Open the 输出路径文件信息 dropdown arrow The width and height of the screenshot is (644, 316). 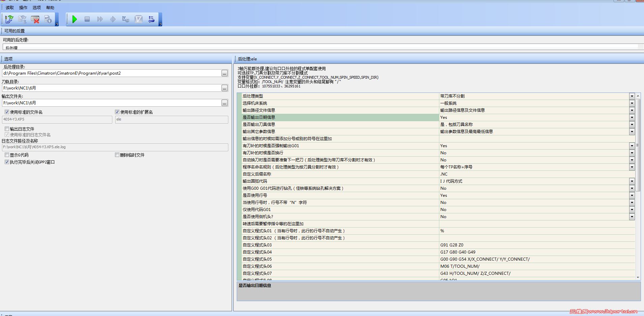[632, 110]
